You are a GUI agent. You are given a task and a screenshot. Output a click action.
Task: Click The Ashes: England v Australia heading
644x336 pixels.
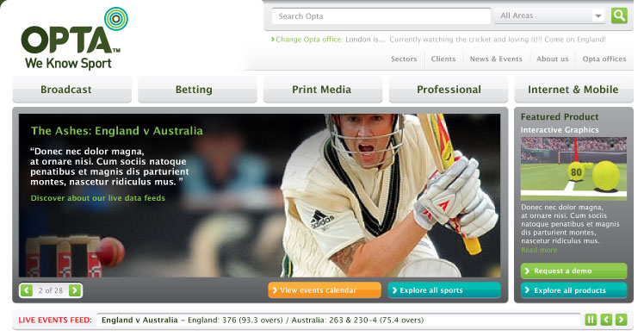pyautogui.click(x=116, y=131)
